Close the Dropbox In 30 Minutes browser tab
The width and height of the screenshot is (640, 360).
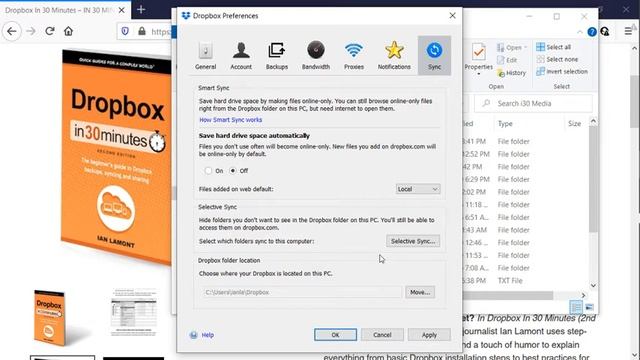coord(122,10)
